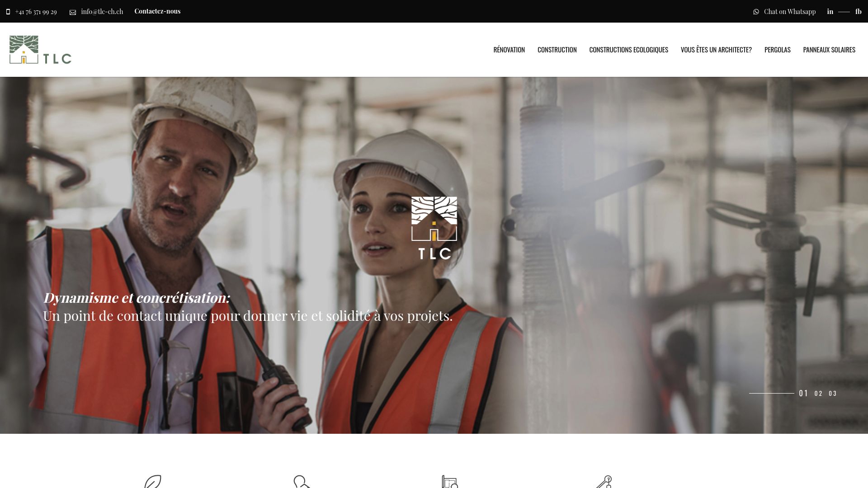
Task: Click the info@tlc-ch.ch email link
Action: click(102, 11)
